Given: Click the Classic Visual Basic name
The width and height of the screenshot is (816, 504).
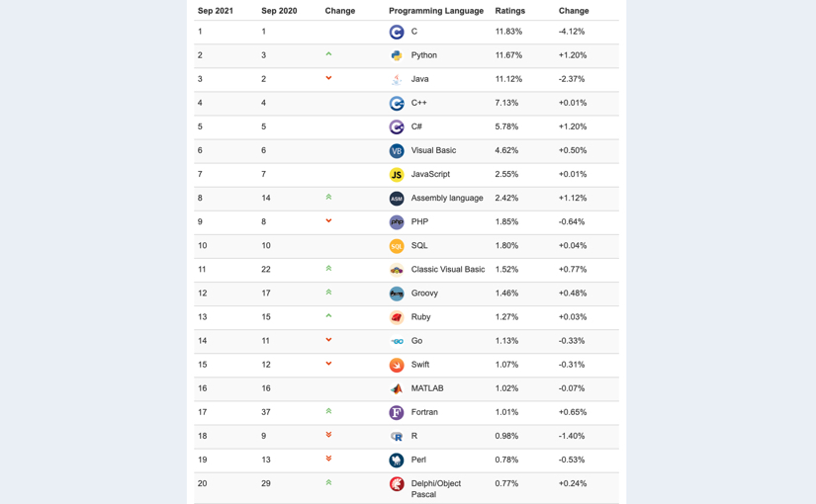Looking at the screenshot, I should (x=448, y=270).
